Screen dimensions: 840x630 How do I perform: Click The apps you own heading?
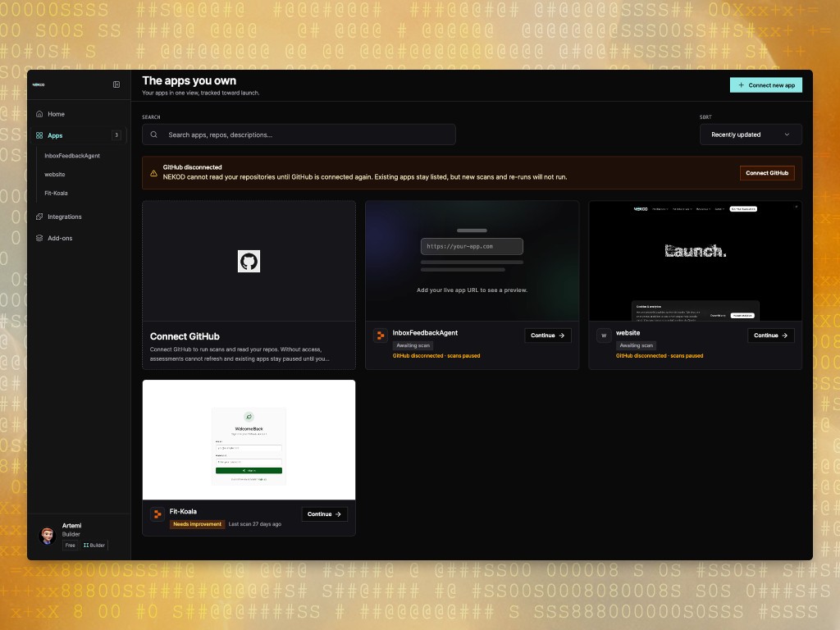189,81
